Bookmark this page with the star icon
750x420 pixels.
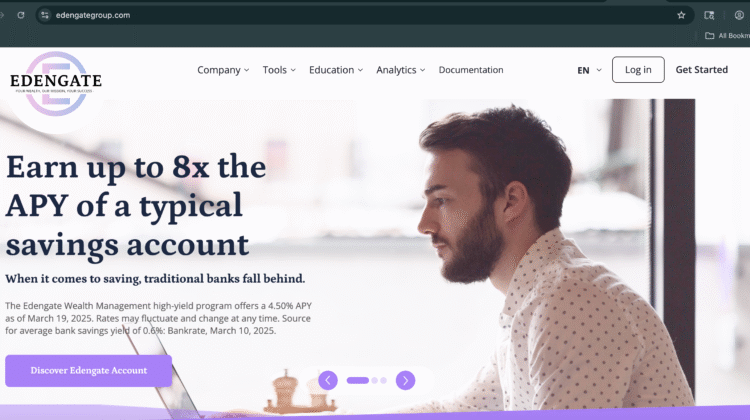point(681,15)
